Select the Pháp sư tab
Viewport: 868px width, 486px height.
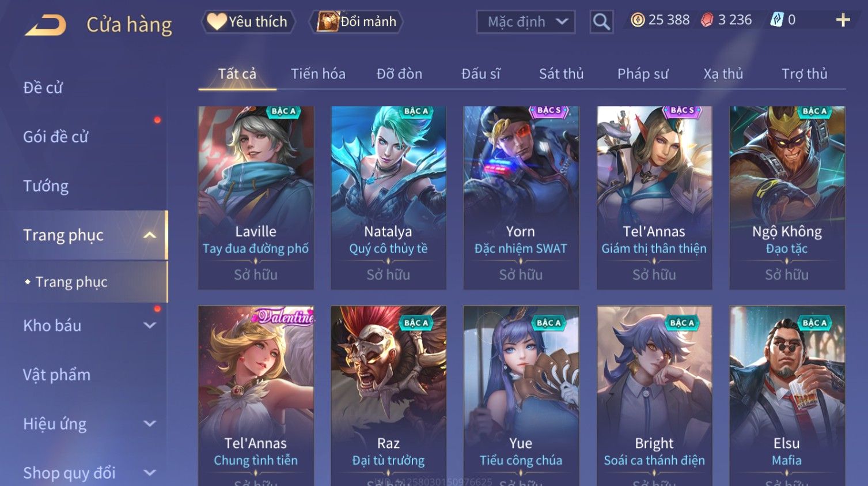(x=643, y=74)
